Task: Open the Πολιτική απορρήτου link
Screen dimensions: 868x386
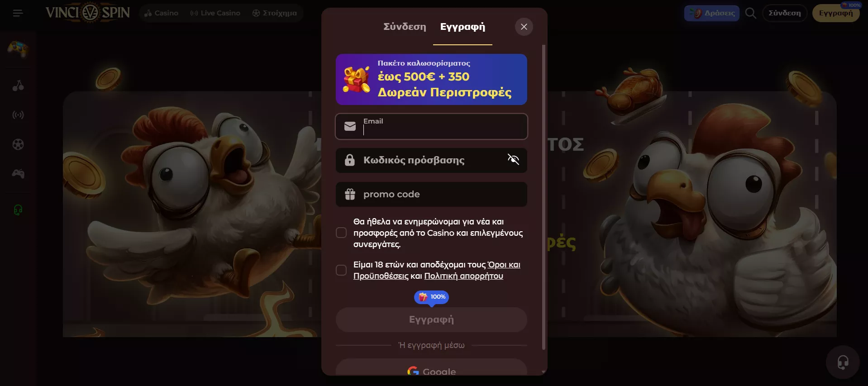Action: tap(463, 276)
